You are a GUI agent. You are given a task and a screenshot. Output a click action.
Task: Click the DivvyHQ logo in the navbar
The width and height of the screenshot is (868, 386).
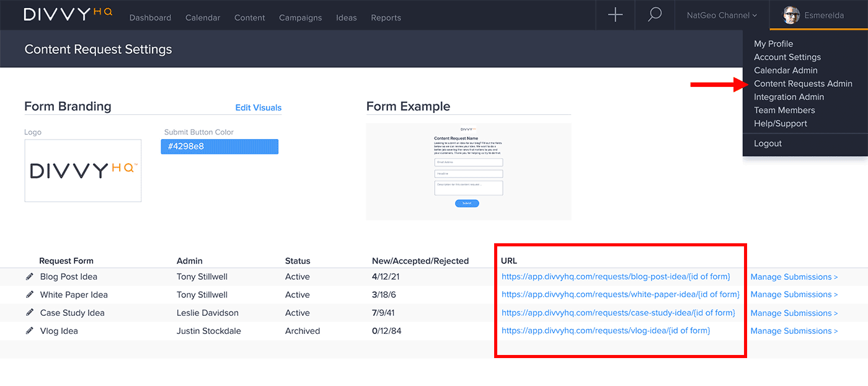pos(68,14)
